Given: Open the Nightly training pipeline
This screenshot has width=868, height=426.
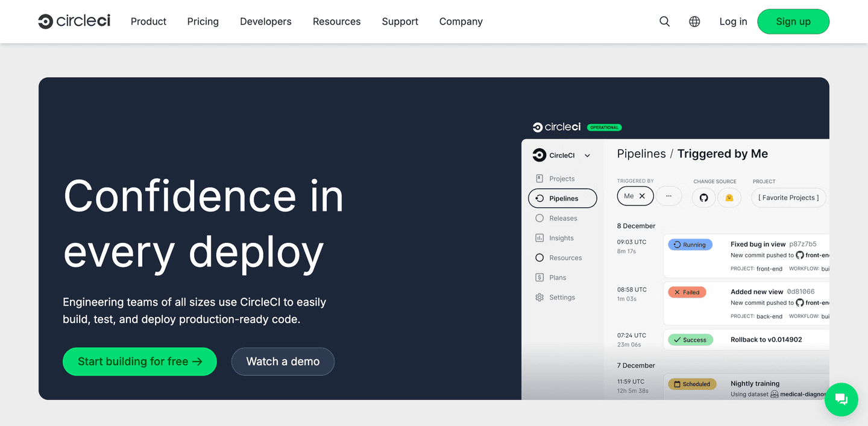Looking at the screenshot, I should [755, 383].
